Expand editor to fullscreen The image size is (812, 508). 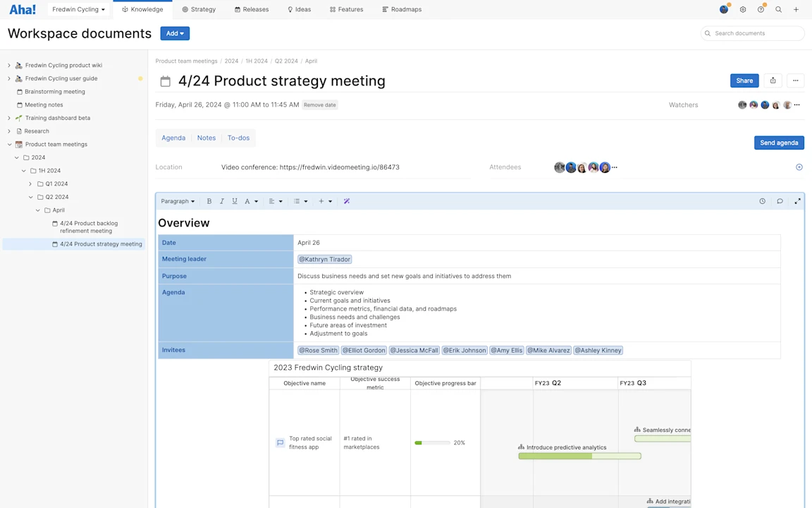click(x=797, y=201)
